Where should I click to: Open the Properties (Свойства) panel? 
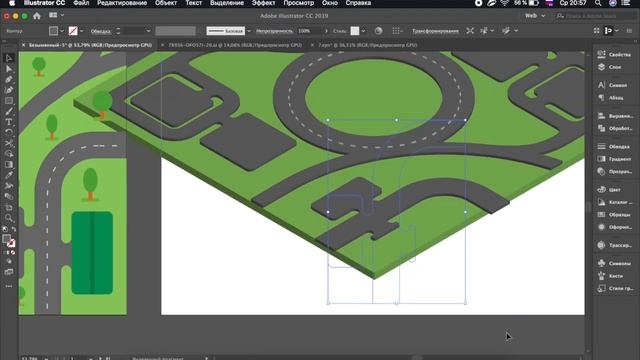coord(614,54)
